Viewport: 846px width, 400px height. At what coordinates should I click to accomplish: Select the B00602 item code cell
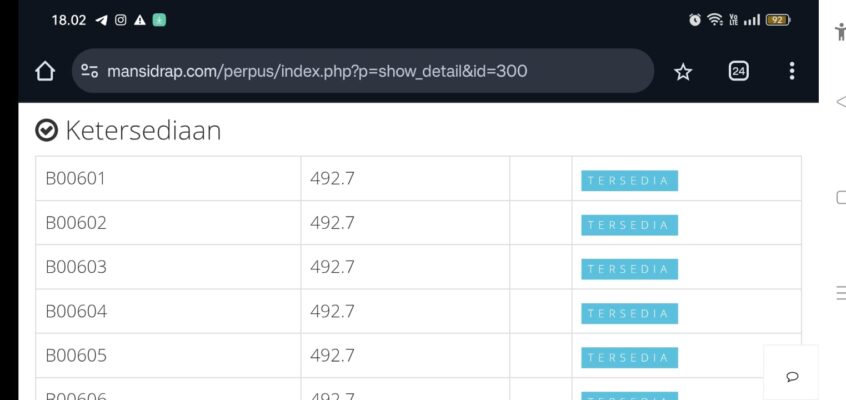(76, 223)
